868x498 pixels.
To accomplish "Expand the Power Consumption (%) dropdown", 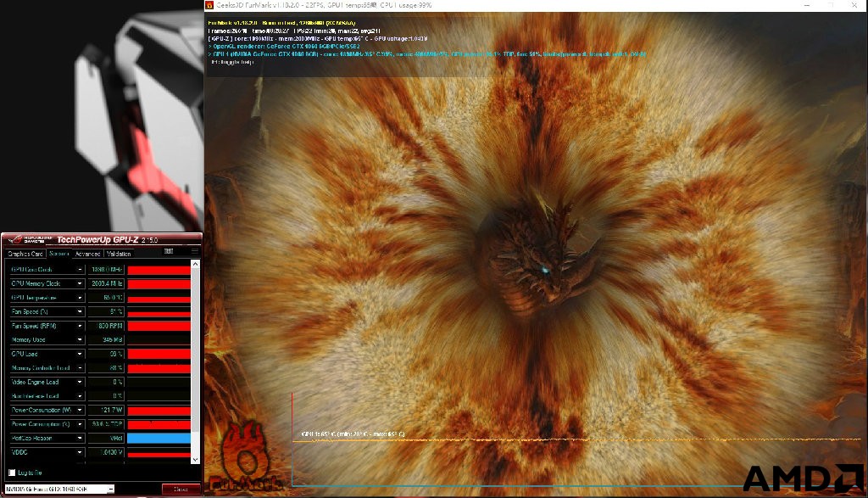I will coord(80,424).
